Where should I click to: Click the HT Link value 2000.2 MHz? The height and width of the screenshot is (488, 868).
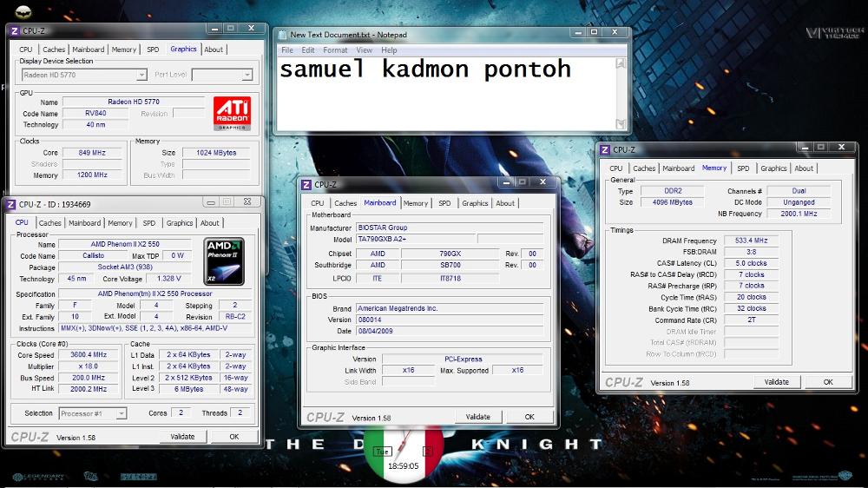[89, 389]
